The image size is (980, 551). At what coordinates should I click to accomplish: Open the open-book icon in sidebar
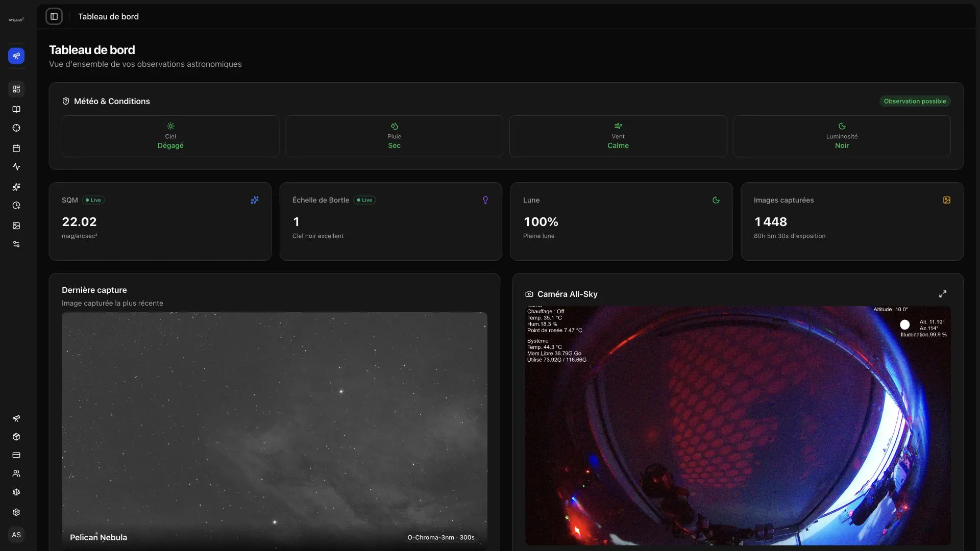[x=16, y=109]
